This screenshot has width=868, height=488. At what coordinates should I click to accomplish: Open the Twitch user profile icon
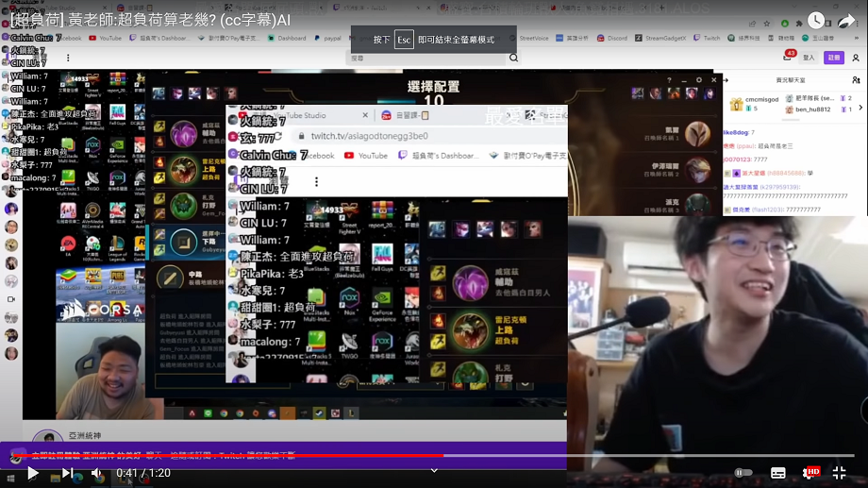tap(856, 58)
